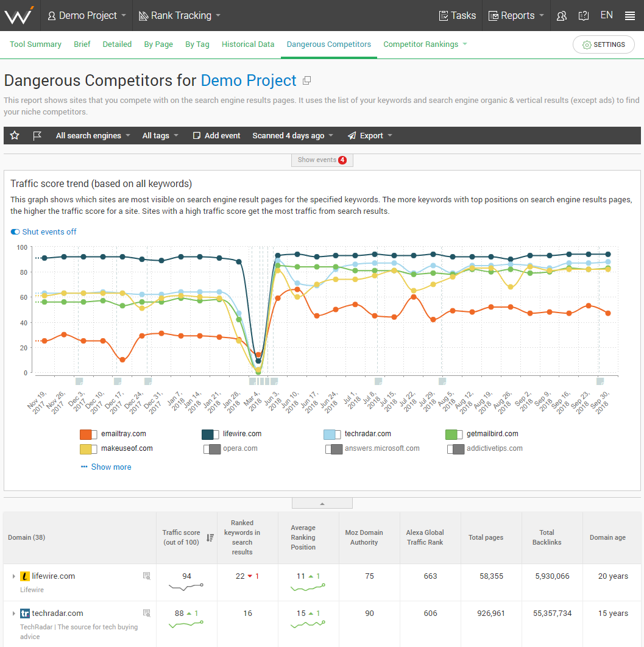Click the event marker under Dec 3, 2017
Viewport: 644px width, 647px height.
(79, 381)
